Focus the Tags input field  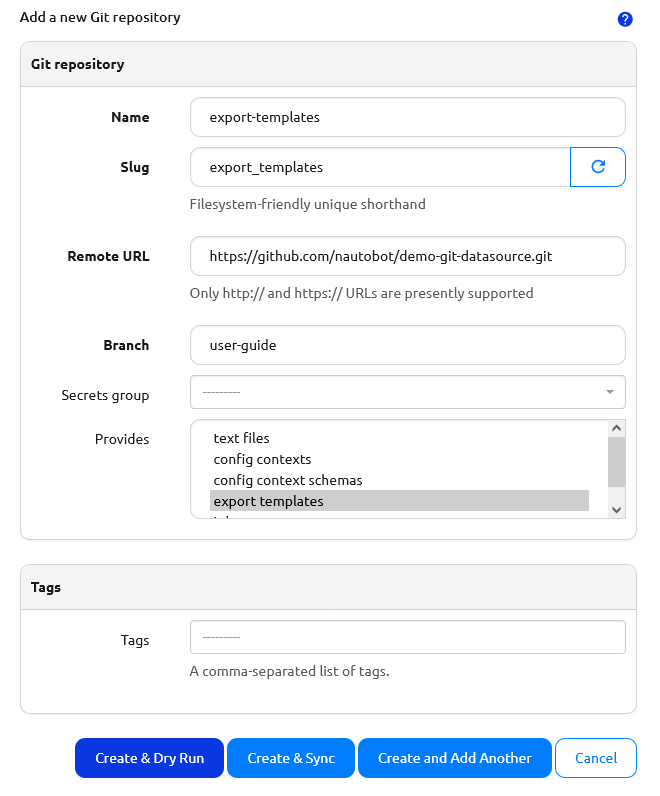pos(408,637)
